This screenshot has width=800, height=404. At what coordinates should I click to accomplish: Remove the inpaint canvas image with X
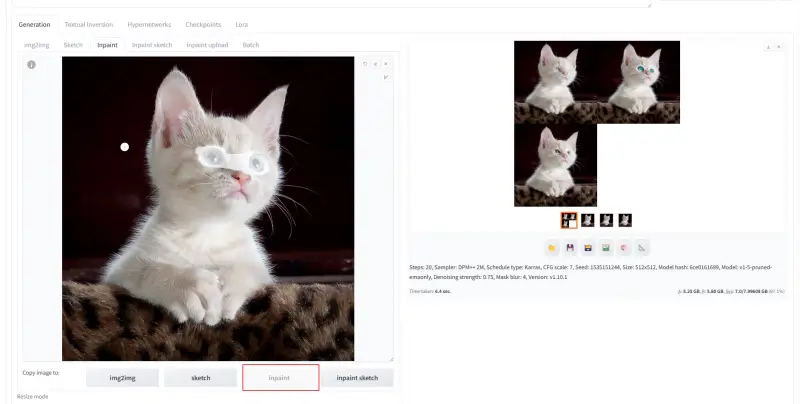pos(386,64)
